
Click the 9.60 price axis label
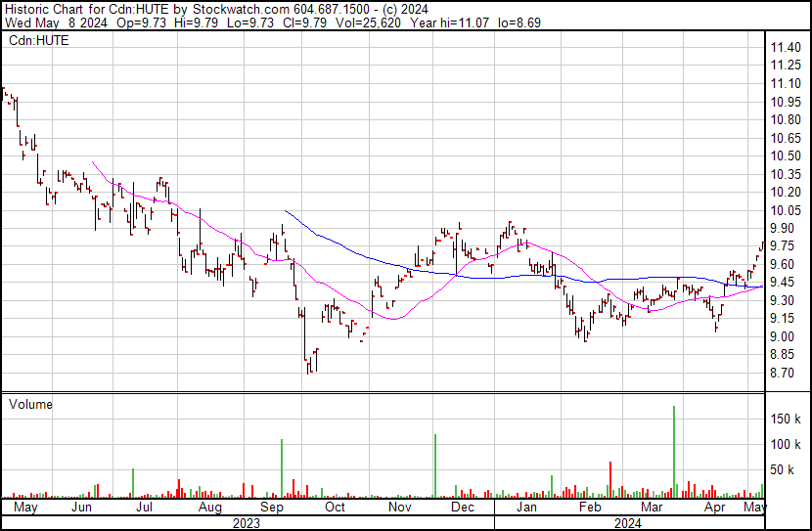pyautogui.click(x=782, y=264)
